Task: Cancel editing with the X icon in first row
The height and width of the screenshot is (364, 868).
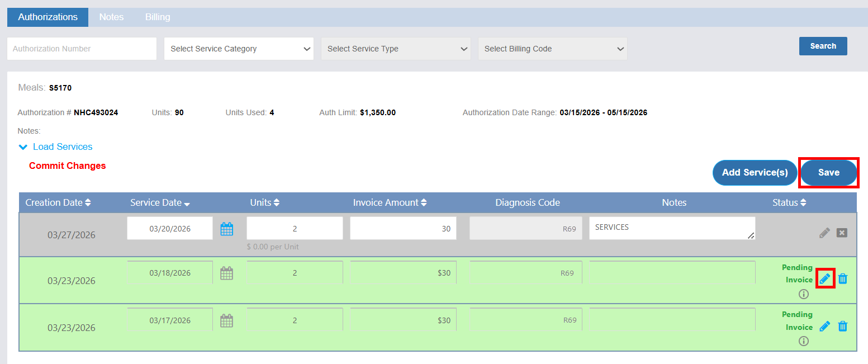Action: click(x=842, y=233)
